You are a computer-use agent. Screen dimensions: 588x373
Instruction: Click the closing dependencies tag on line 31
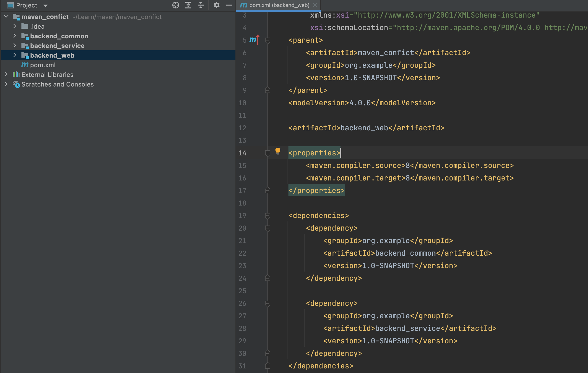point(321,366)
